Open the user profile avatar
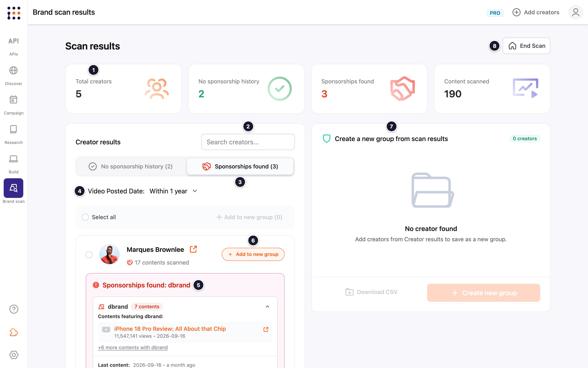 click(575, 12)
